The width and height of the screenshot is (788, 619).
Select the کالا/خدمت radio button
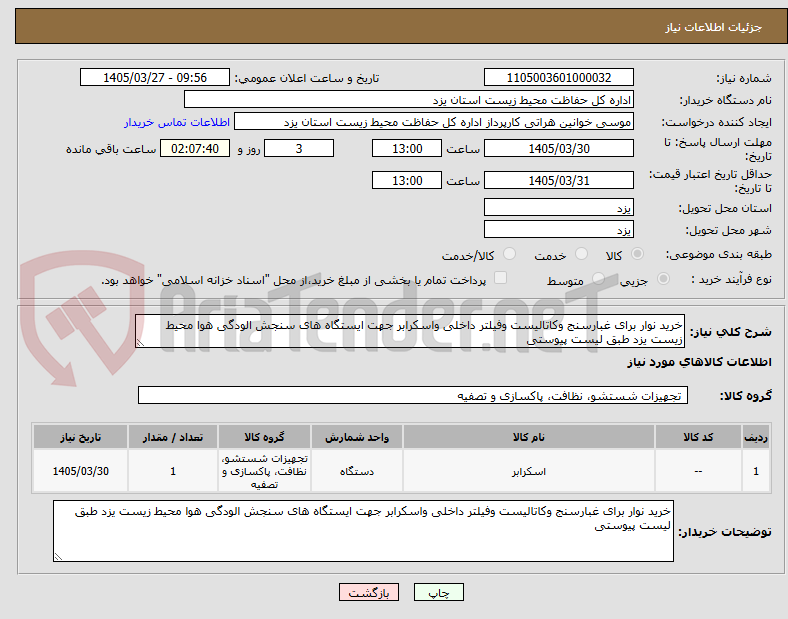click(510, 254)
